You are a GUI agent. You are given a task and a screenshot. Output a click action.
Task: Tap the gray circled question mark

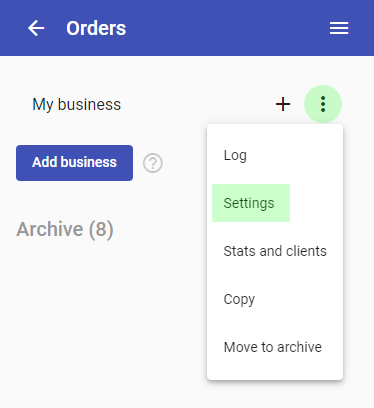pos(153,163)
